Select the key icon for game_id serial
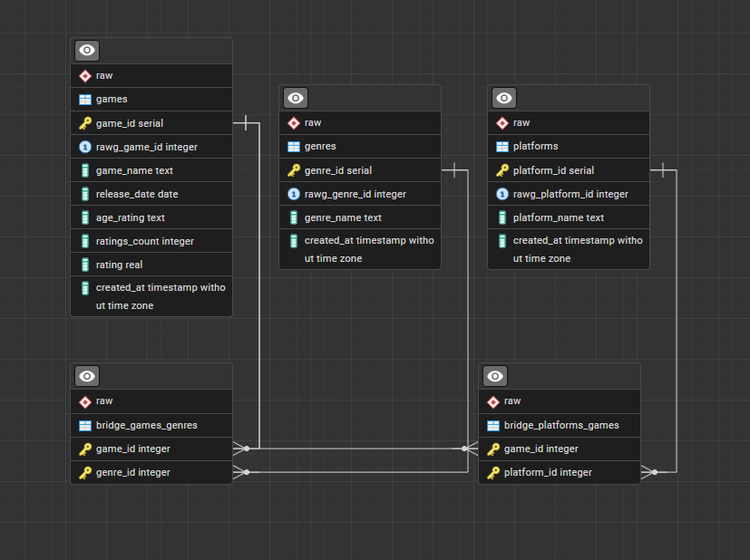Image resolution: width=750 pixels, height=560 pixels. point(85,122)
